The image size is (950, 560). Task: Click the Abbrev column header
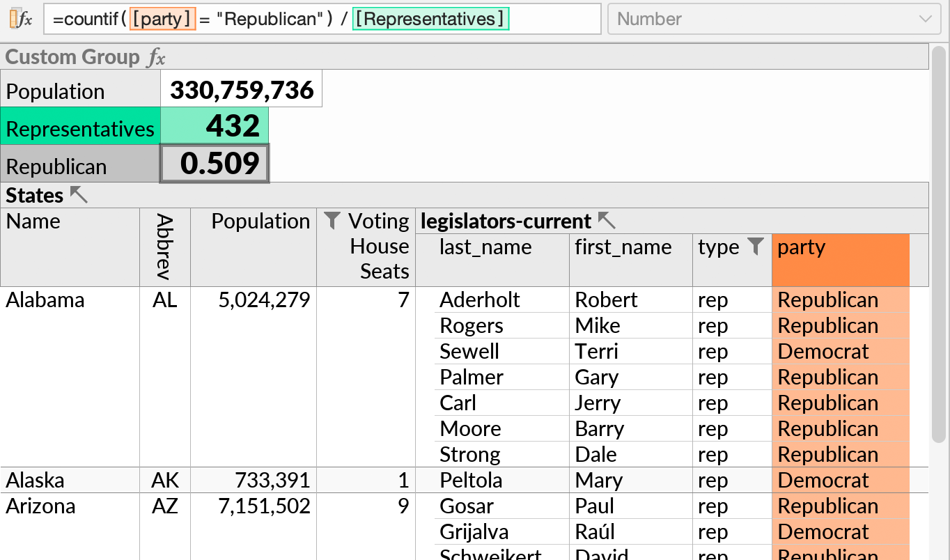tap(164, 247)
